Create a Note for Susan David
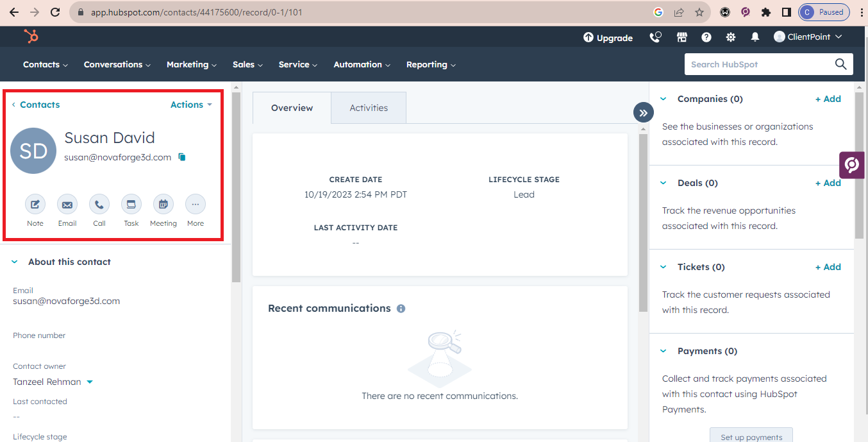The width and height of the screenshot is (868, 442). (x=35, y=205)
